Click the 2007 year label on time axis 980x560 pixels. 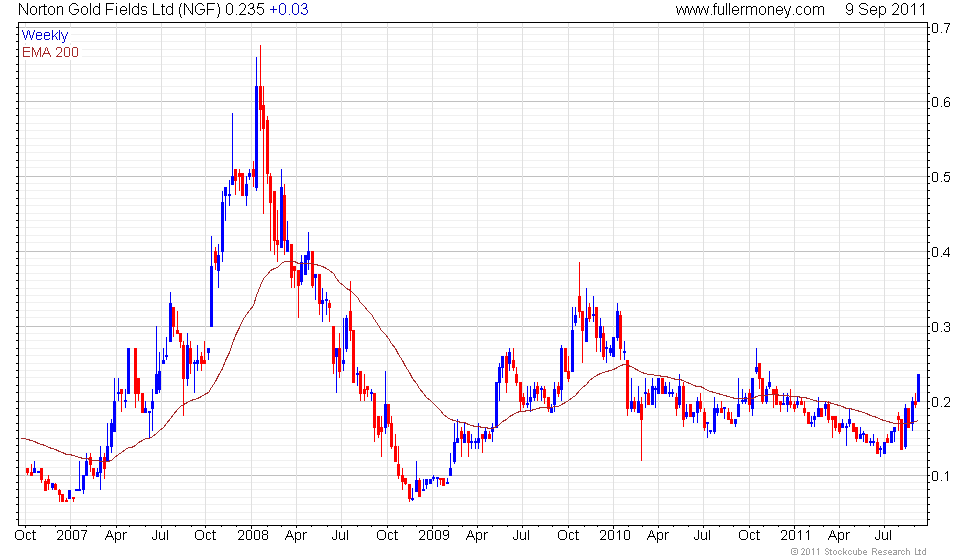[71, 535]
